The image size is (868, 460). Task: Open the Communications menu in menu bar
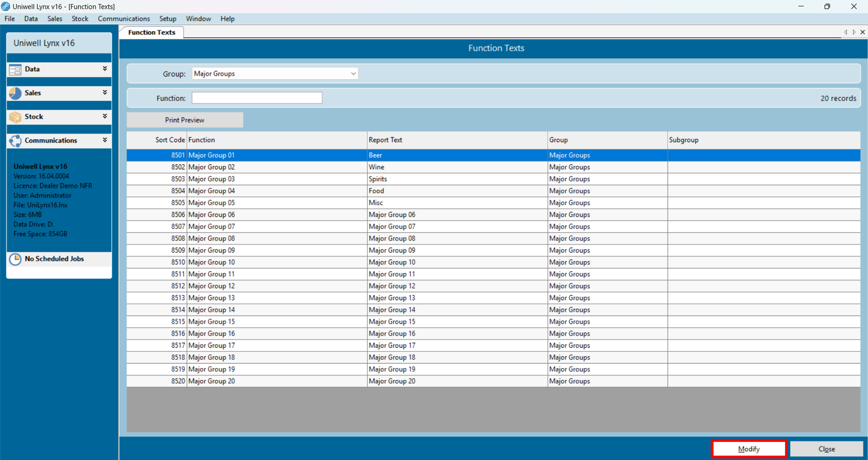(124, 19)
